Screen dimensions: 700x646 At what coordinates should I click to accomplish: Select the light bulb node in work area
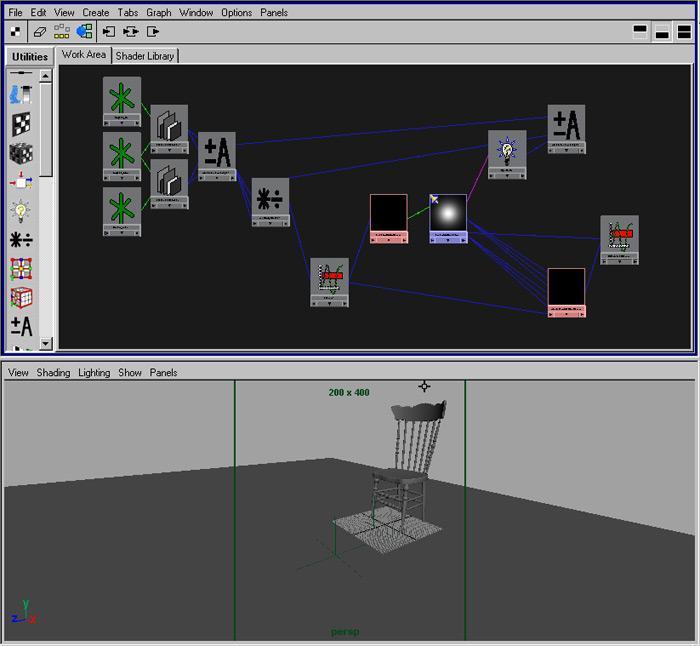coord(507,154)
